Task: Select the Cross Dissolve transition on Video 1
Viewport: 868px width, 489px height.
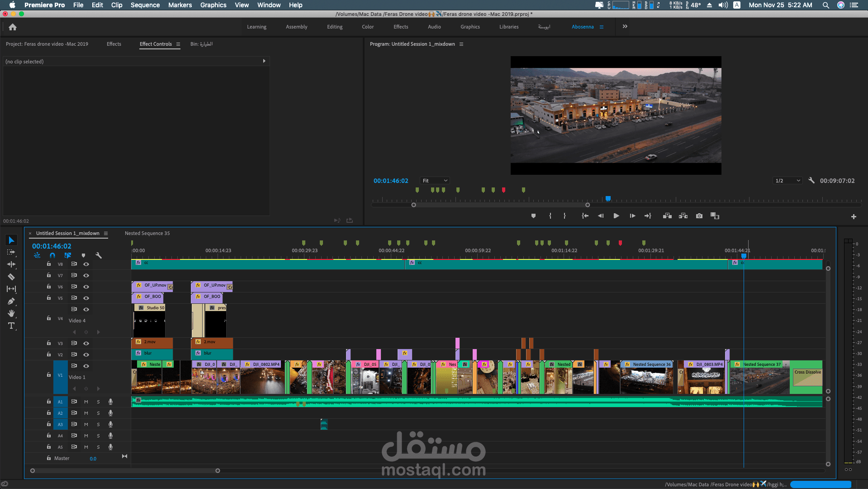Action: click(807, 378)
